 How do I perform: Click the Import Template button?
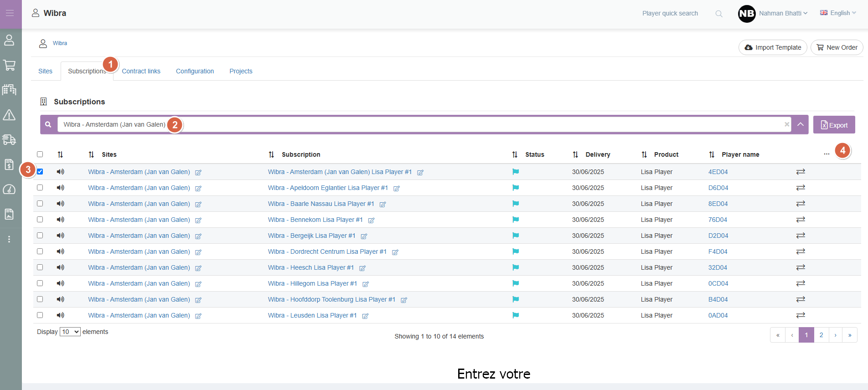[773, 47]
